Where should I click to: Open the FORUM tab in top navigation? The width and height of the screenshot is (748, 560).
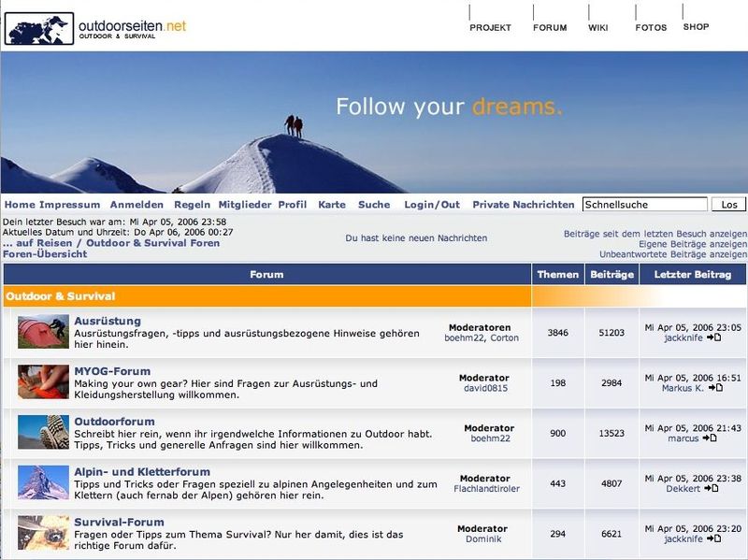point(550,27)
